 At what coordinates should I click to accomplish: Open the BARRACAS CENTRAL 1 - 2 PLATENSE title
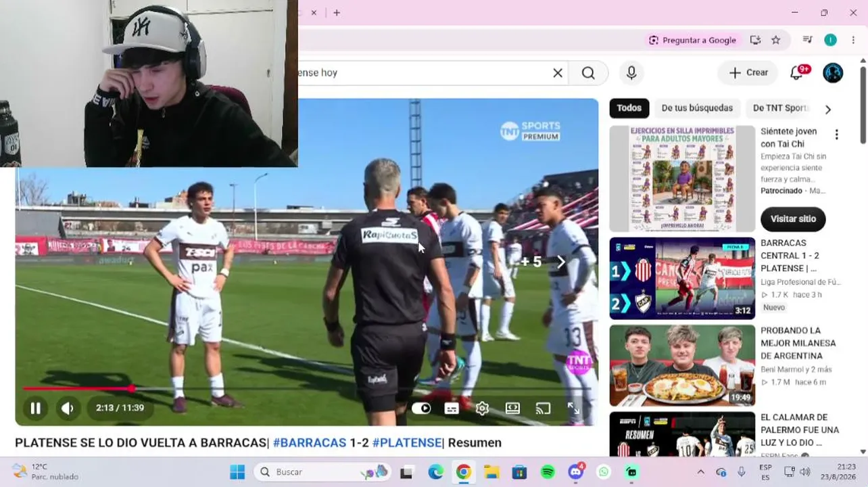[790, 256]
